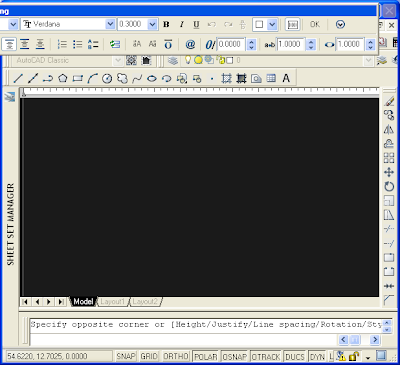Switch to the Layout2 tab

point(145,302)
